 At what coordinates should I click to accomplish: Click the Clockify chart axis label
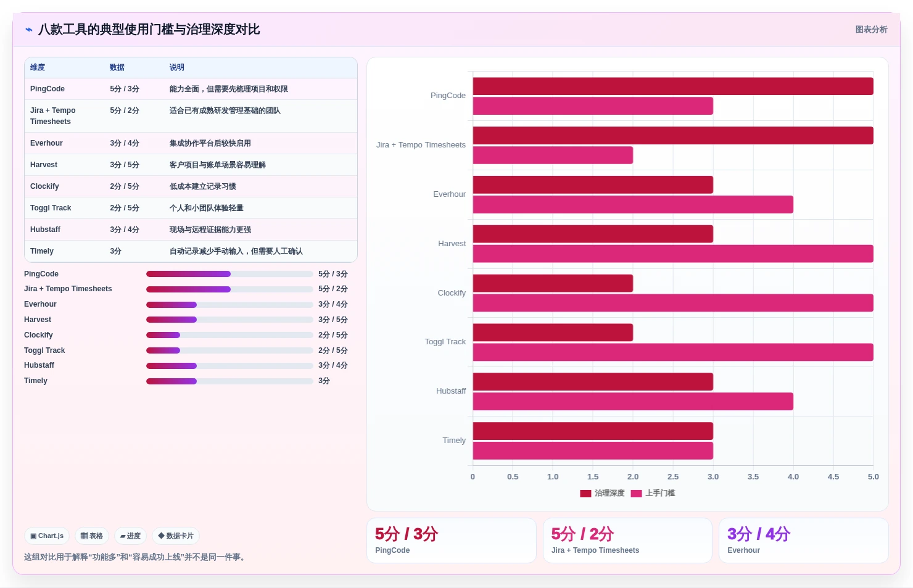(452, 293)
